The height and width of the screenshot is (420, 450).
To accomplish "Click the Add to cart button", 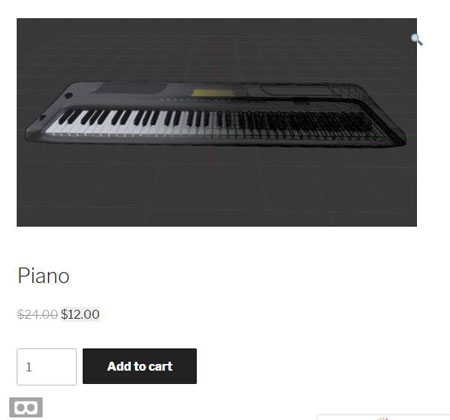I will point(140,366).
